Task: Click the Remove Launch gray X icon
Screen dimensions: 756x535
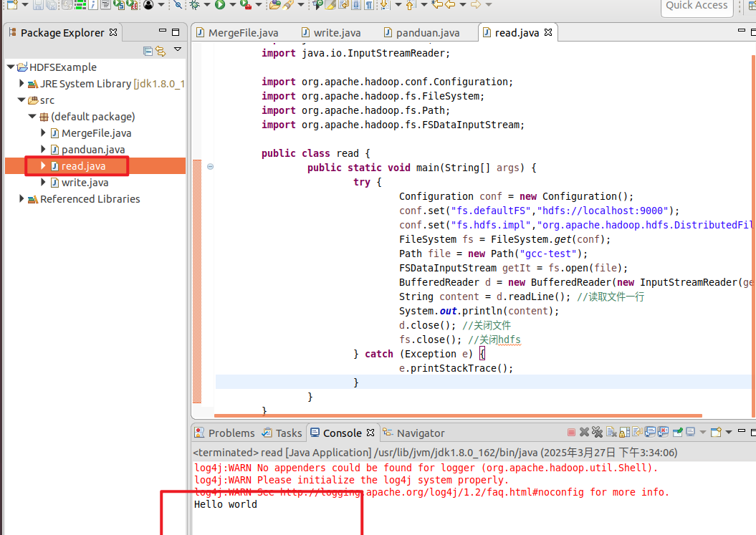Action: click(584, 433)
